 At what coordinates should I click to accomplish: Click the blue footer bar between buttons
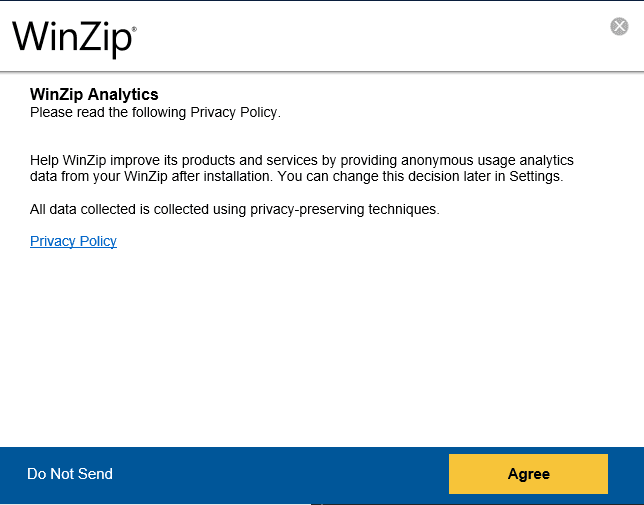coord(280,474)
